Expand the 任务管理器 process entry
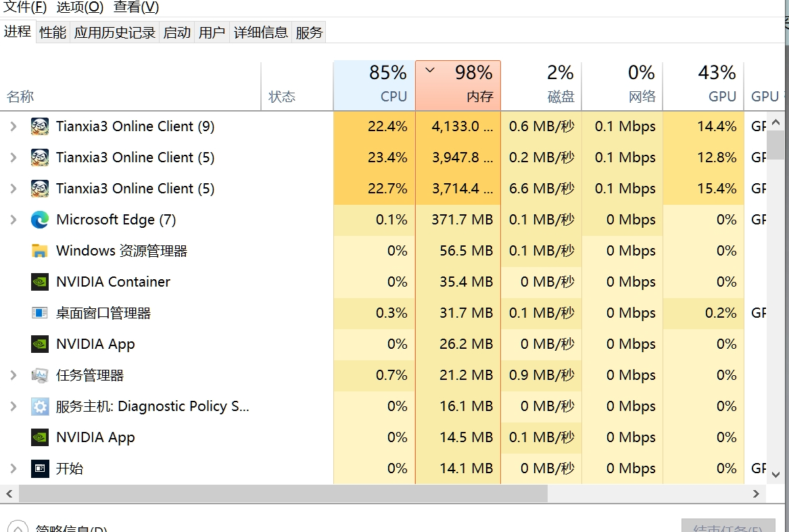Screen dimensions: 789x532 (x=13, y=375)
